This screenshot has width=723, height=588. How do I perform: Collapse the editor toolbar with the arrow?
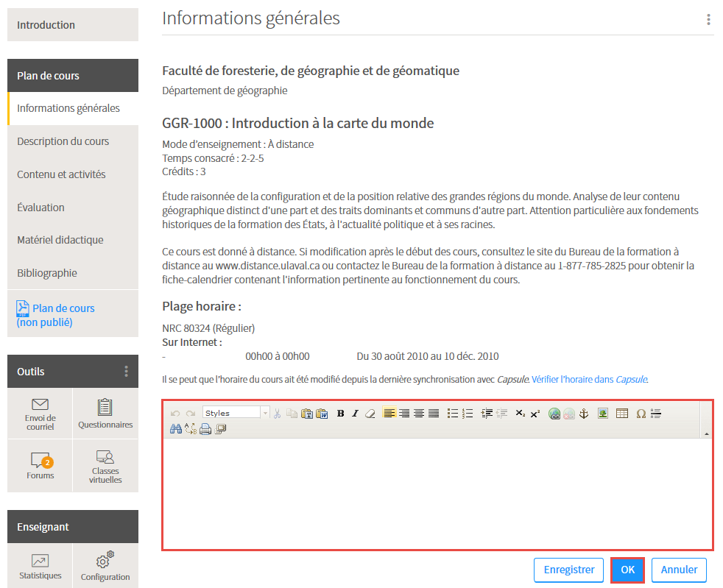click(706, 433)
